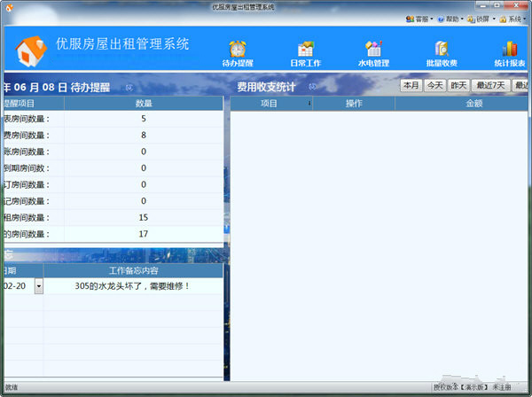Open the 锁屏 lock screen dropdown

tap(481, 18)
